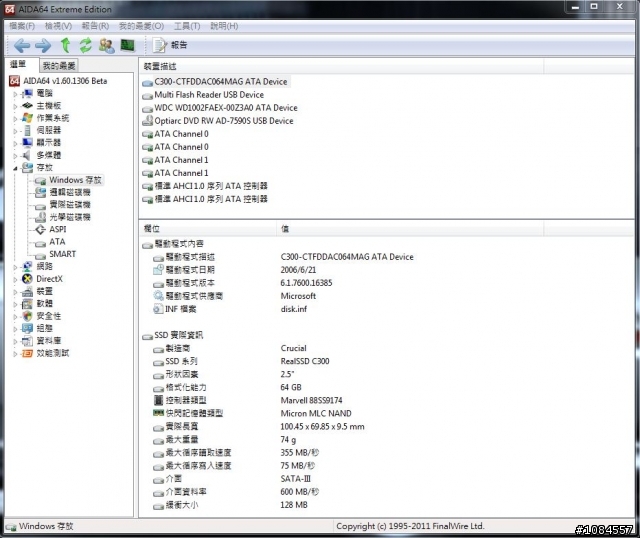Click the RealSSD C300 series value

tap(305, 361)
